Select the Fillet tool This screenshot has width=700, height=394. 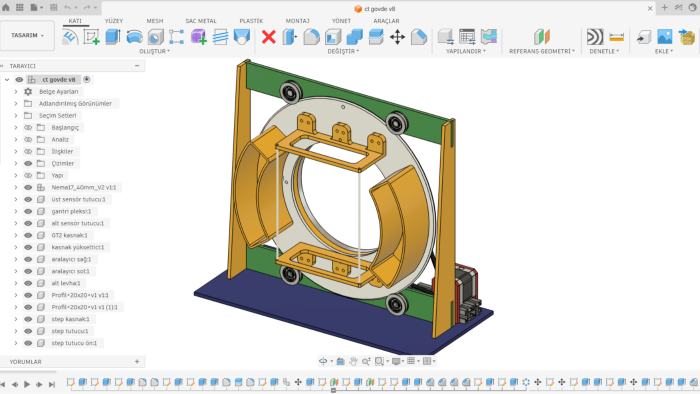pos(311,37)
